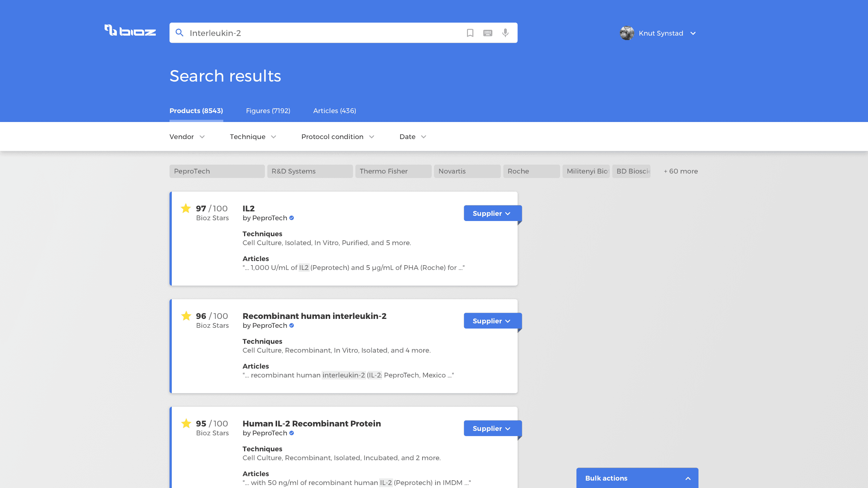Switch to the Figures (7192) tab
This screenshot has height=488, width=868.
click(x=268, y=111)
